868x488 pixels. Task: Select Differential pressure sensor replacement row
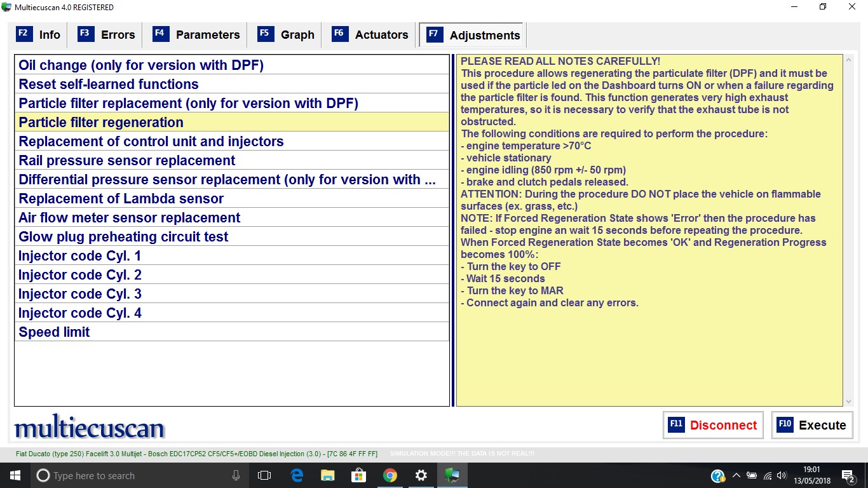point(232,179)
